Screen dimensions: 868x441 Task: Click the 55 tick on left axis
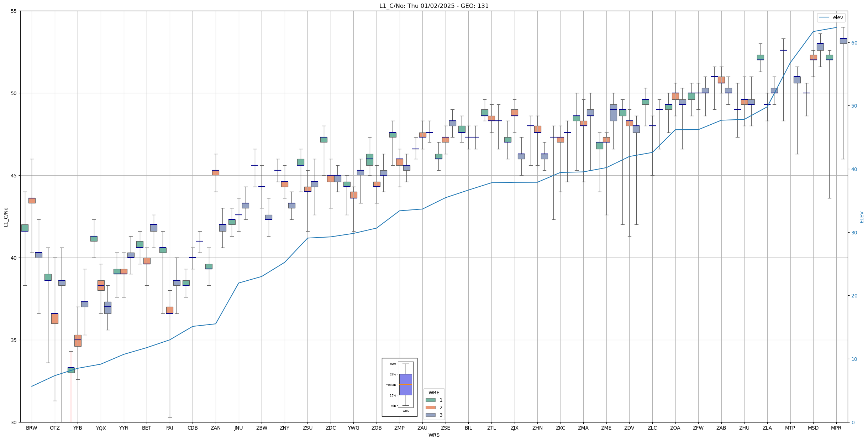[14, 11]
